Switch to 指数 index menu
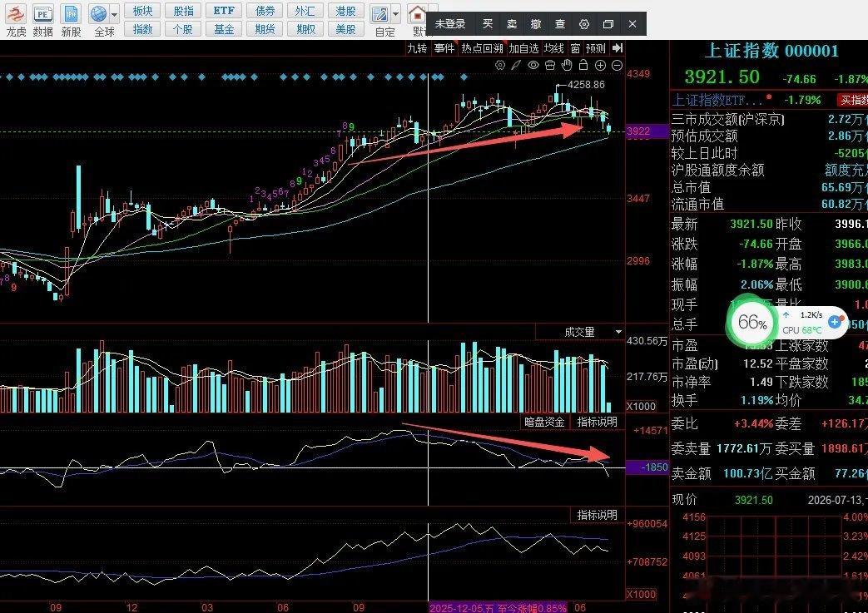 [x=143, y=29]
